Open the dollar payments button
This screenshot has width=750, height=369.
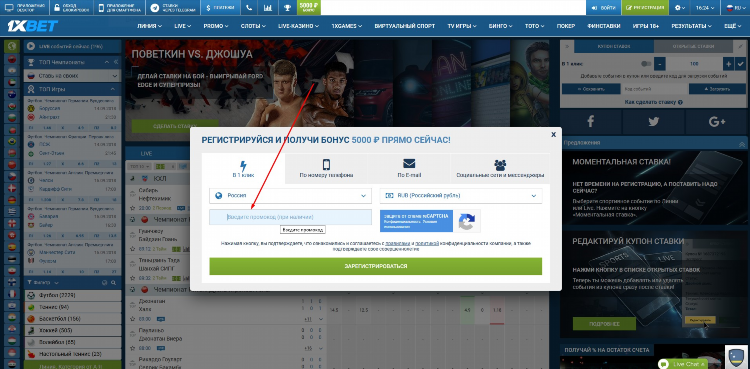220,8
